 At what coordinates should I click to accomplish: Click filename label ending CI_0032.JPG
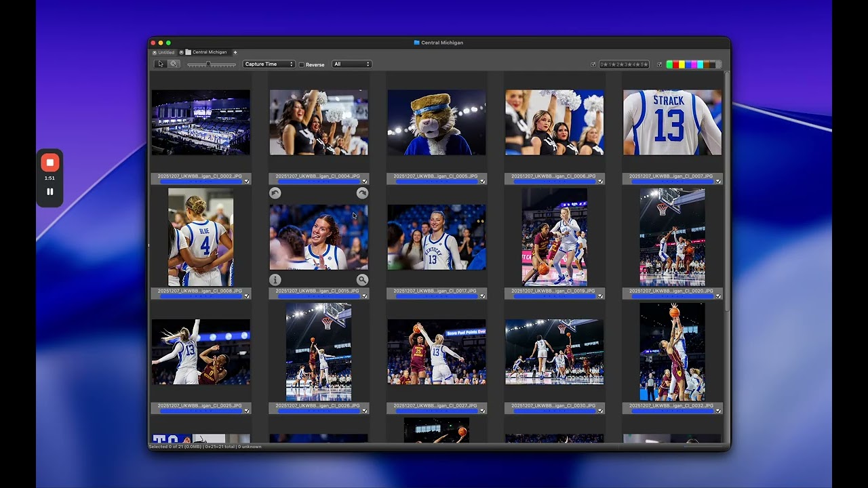(x=671, y=405)
